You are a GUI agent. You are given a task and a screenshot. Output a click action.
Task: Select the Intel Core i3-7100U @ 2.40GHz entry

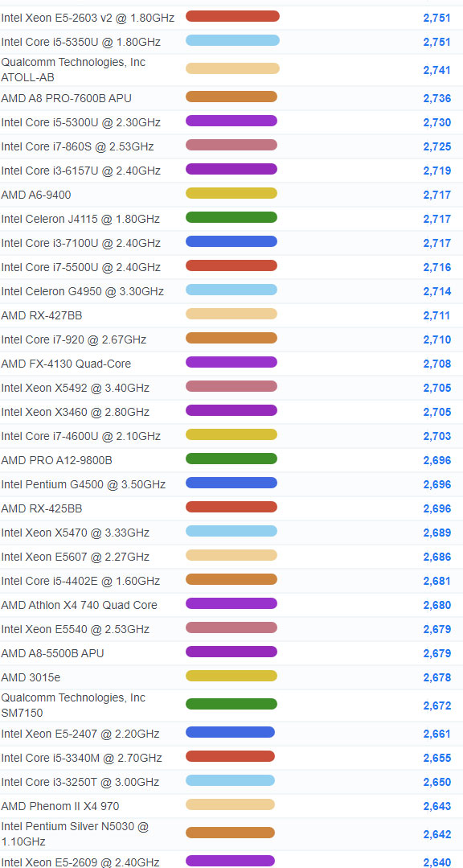80,243
